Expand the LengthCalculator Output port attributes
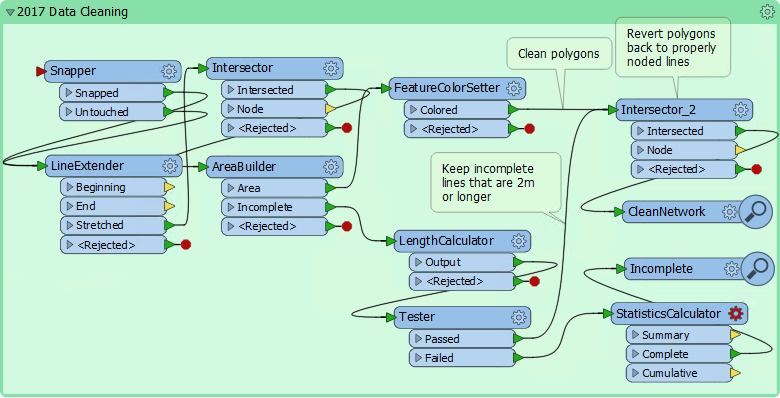This screenshot has height=398, width=780. click(418, 262)
